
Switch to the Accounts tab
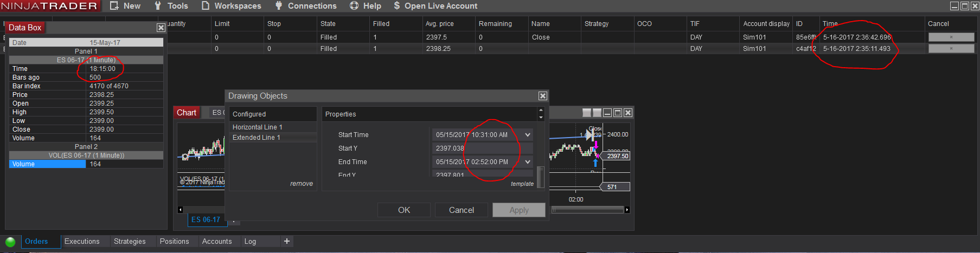(x=217, y=242)
